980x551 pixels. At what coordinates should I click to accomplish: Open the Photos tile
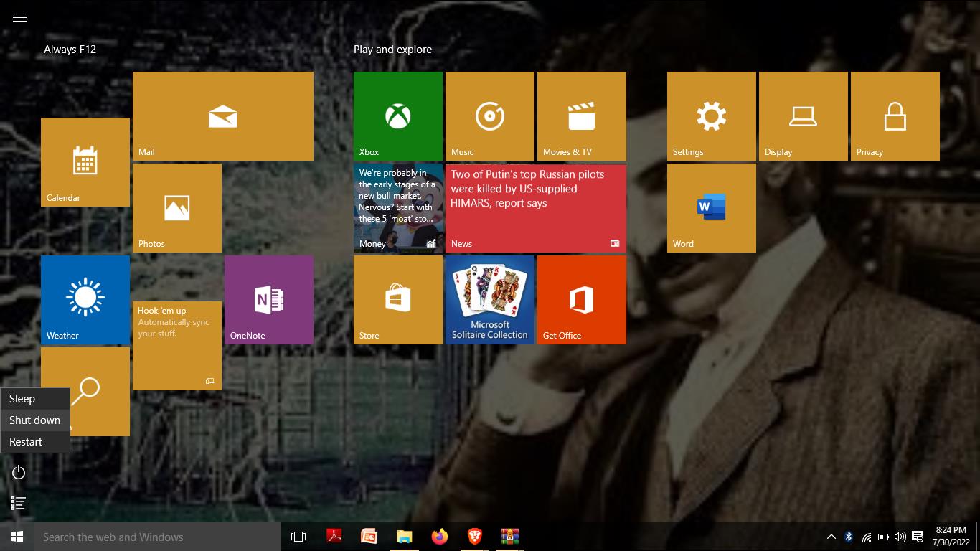click(x=177, y=208)
